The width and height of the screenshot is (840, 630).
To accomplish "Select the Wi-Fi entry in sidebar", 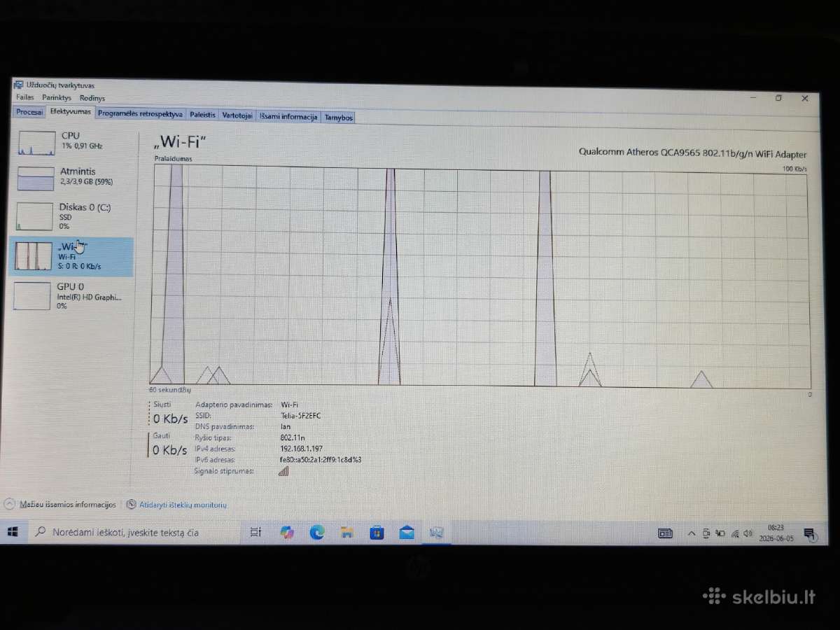I will 70,256.
